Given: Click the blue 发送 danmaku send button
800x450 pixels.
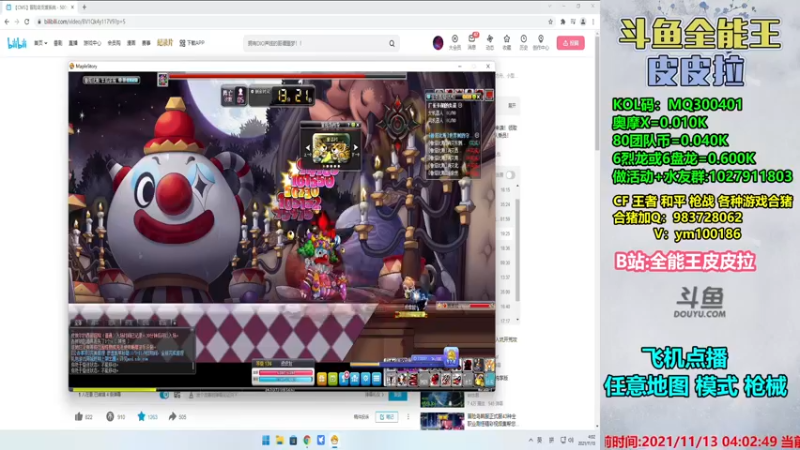Looking at the screenshot, I should click(x=398, y=395).
